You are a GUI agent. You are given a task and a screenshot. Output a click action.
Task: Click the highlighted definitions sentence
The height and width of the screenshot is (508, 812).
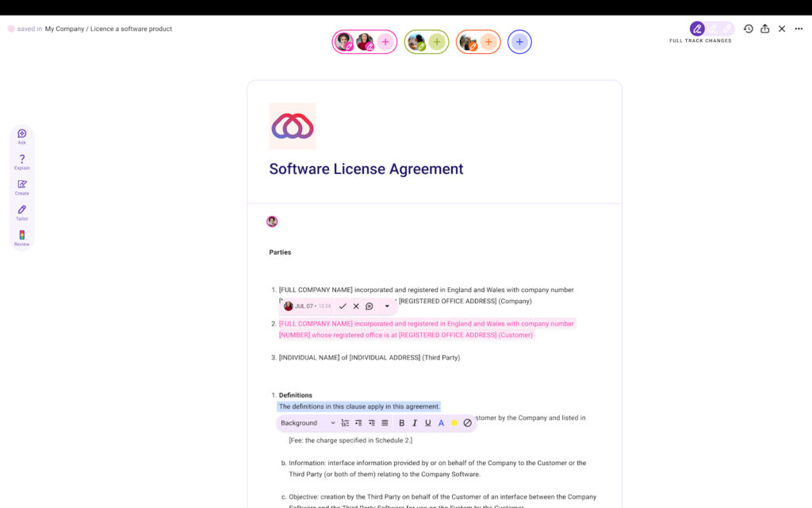(359, 406)
